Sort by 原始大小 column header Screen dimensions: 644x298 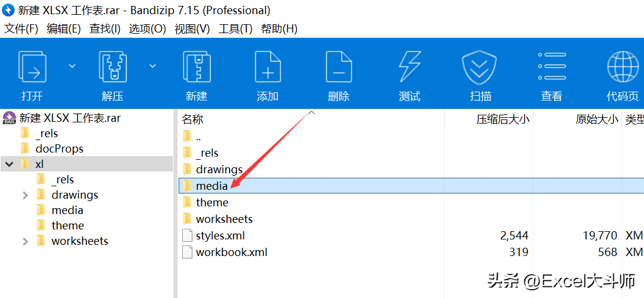tap(597, 119)
